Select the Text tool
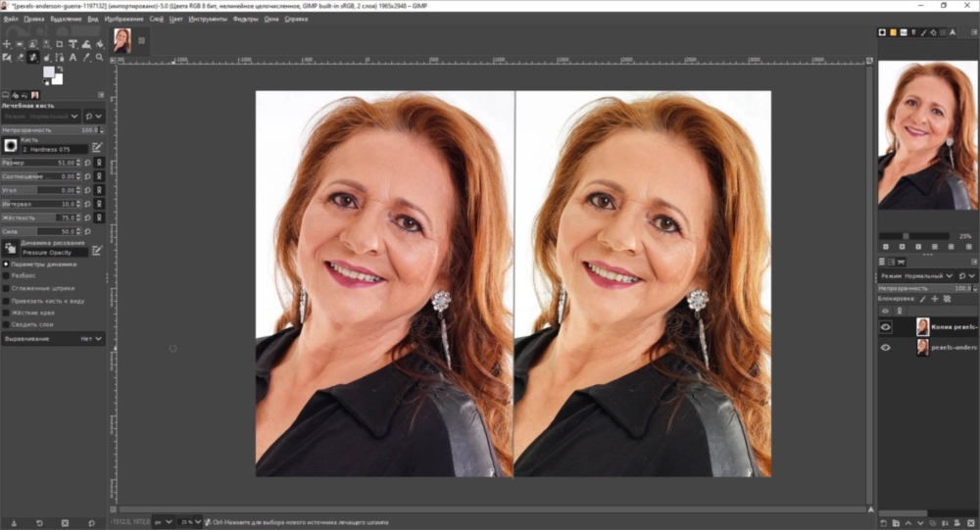 (x=73, y=58)
